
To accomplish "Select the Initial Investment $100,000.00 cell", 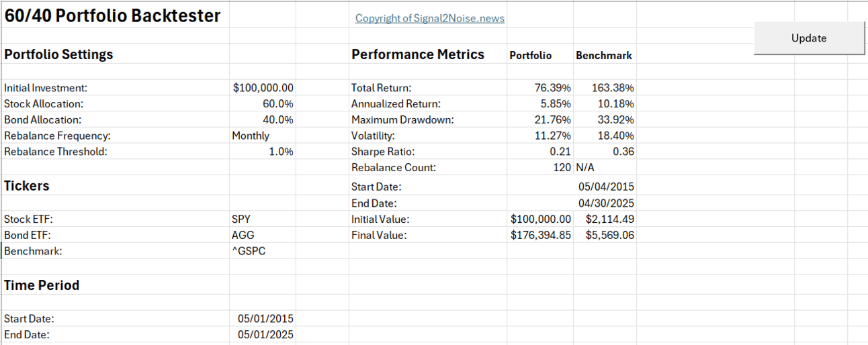I will click(x=263, y=88).
